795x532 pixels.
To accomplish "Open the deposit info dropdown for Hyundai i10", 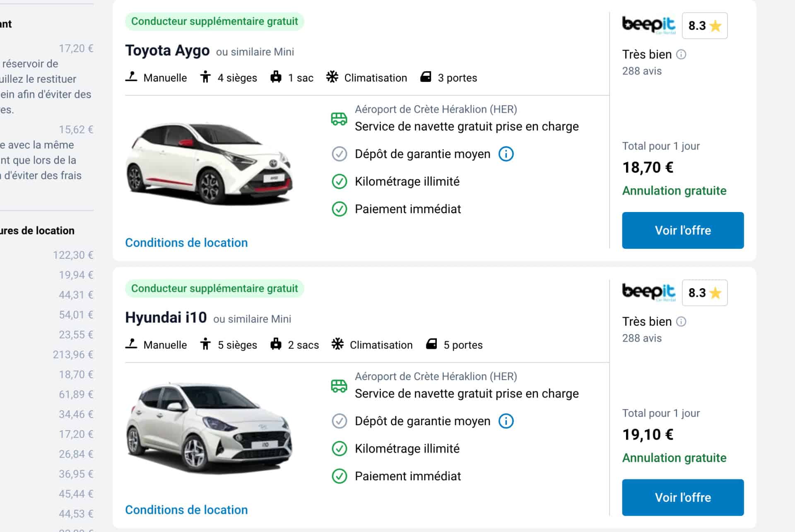I will point(506,421).
